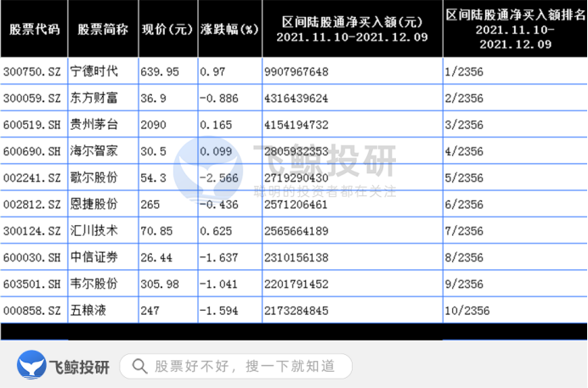
Task: Click net buy value 9907967648
Action: tap(297, 71)
